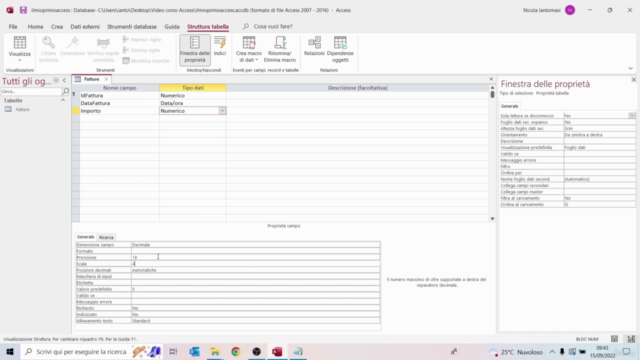Select Design view icon in status bar
Screen dimensions: 640x360
(631, 339)
